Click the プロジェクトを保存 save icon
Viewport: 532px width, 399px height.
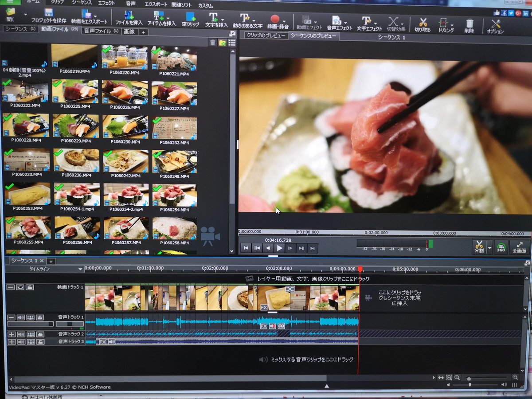tap(49, 13)
